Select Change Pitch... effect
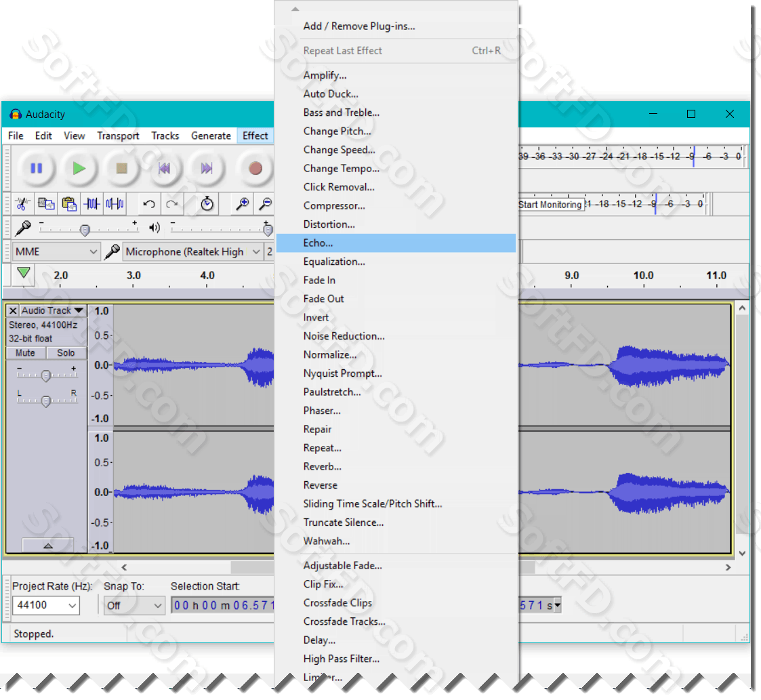Image resolution: width=761 pixels, height=700 pixels. [396, 131]
